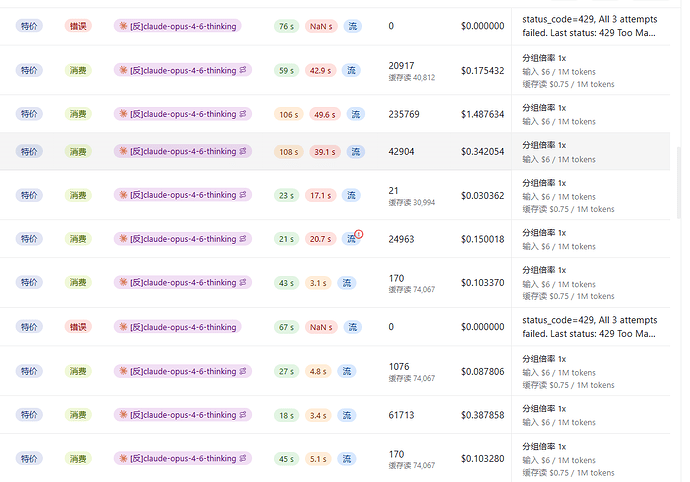Click the link icon on the model chip in the $0.342054 row
The width and height of the screenshot is (690, 482).
[x=243, y=151]
